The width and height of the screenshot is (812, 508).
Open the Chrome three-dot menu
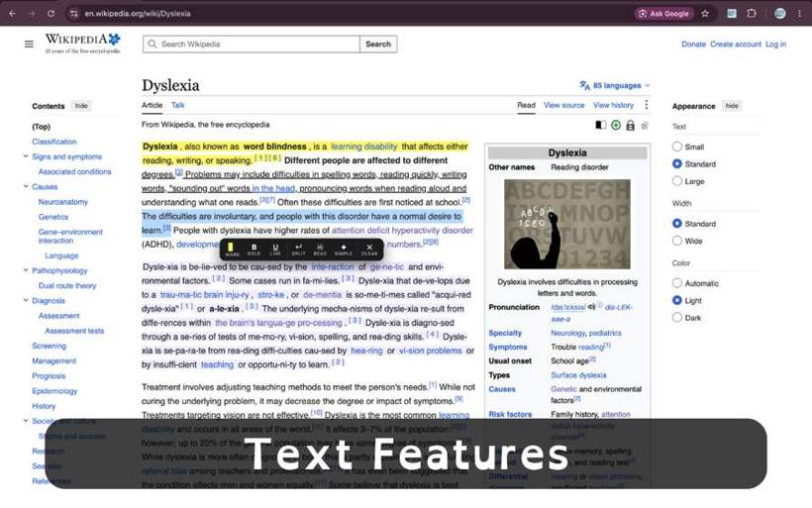[799, 14]
